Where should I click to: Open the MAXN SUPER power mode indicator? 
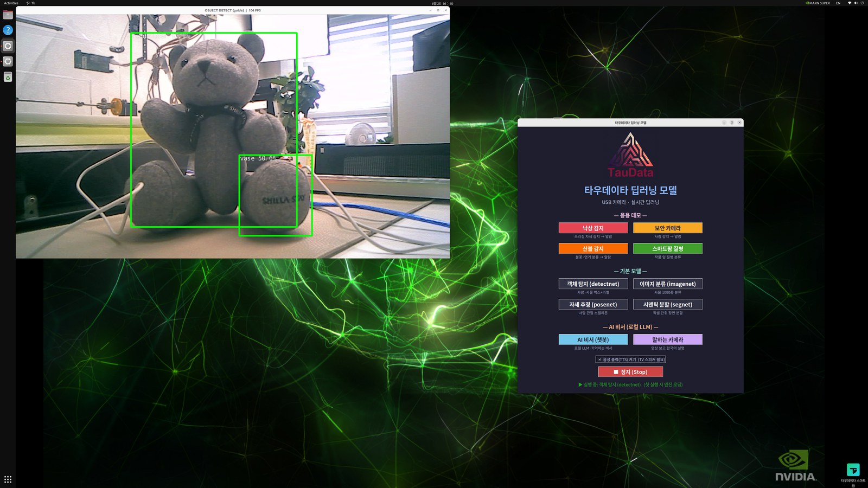(x=818, y=3)
